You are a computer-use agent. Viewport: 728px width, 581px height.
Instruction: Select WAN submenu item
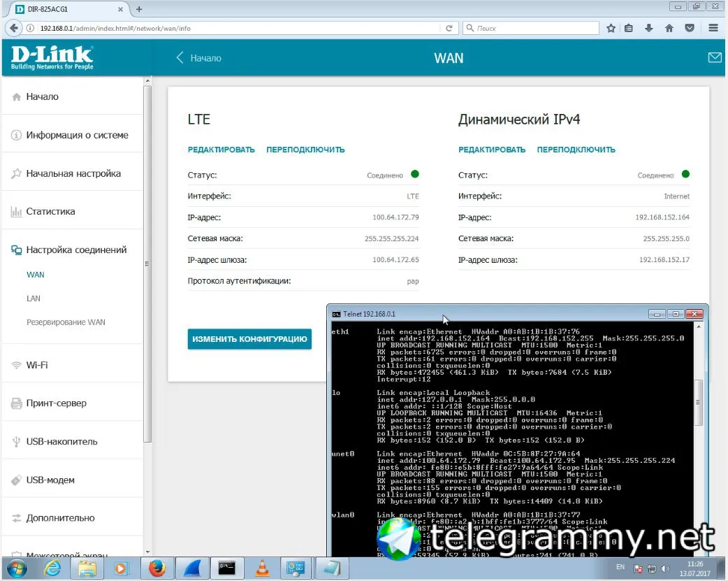pos(36,275)
